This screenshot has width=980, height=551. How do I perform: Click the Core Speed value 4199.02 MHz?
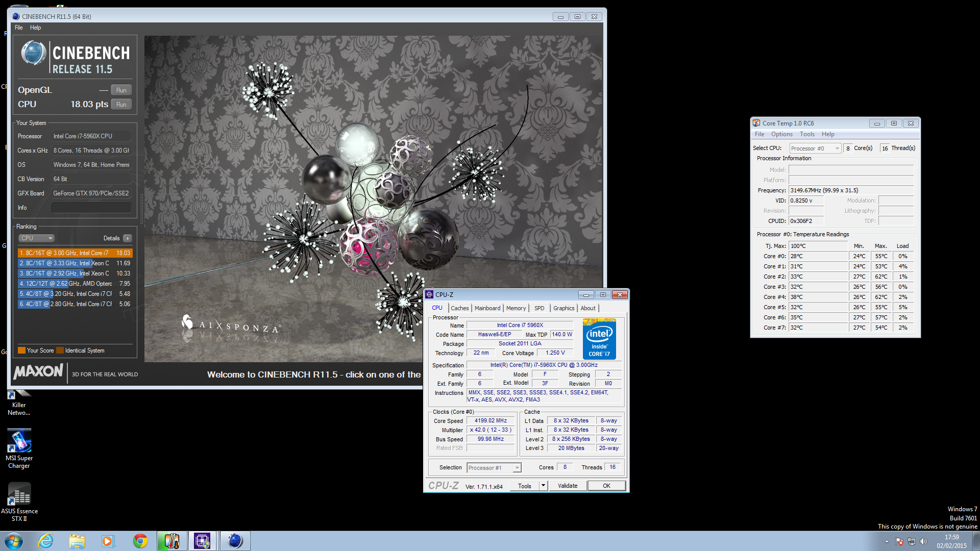[491, 421]
